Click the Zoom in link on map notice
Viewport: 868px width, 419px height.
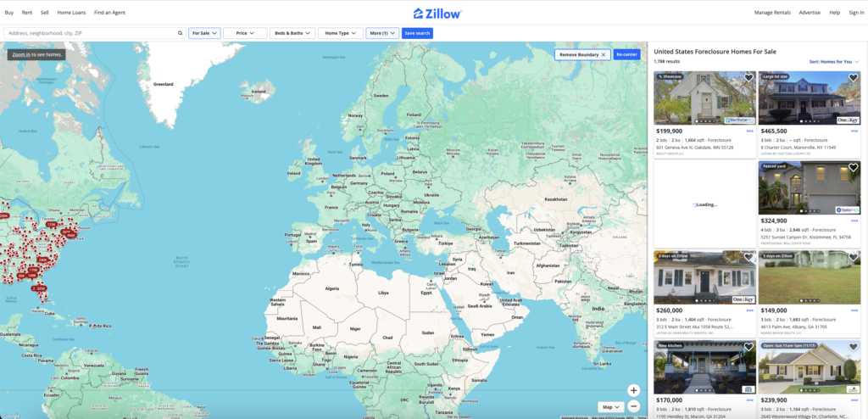21,55
